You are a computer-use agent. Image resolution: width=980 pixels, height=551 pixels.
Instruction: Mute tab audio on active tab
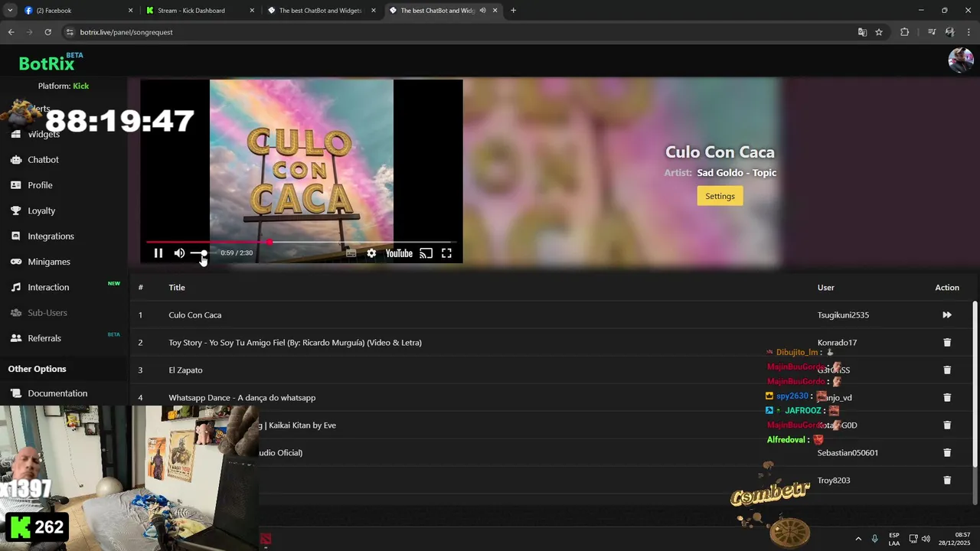[x=482, y=11]
